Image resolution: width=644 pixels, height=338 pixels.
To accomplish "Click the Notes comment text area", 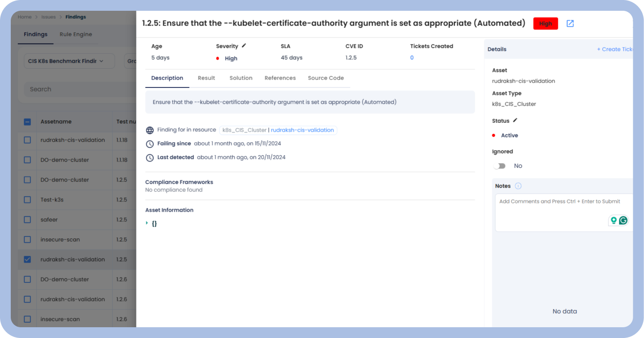I will 564,213.
